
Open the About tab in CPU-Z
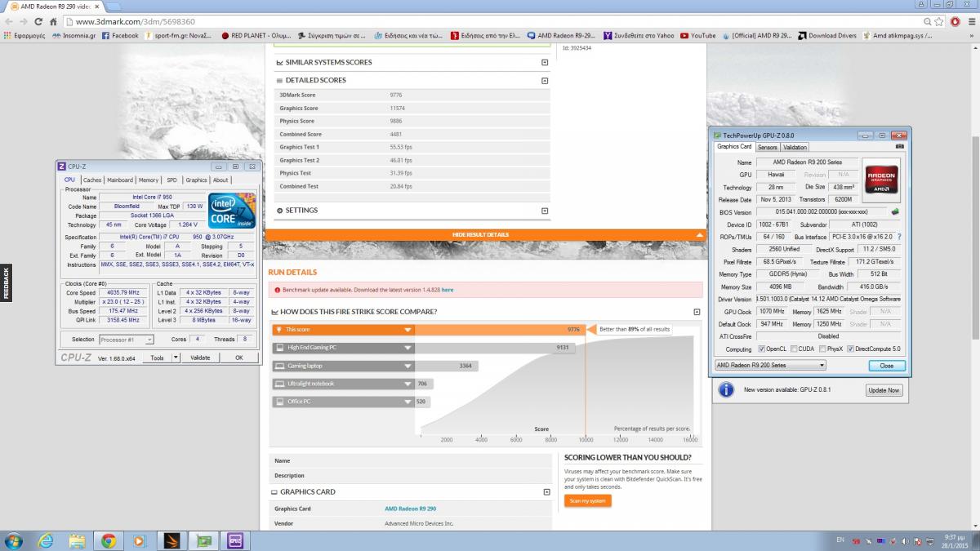coord(220,180)
